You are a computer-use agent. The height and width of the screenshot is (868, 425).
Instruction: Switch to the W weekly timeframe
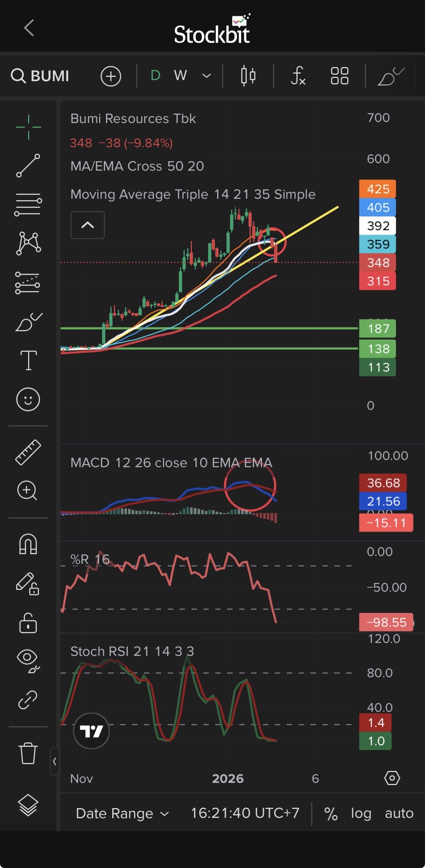(x=180, y=76)
